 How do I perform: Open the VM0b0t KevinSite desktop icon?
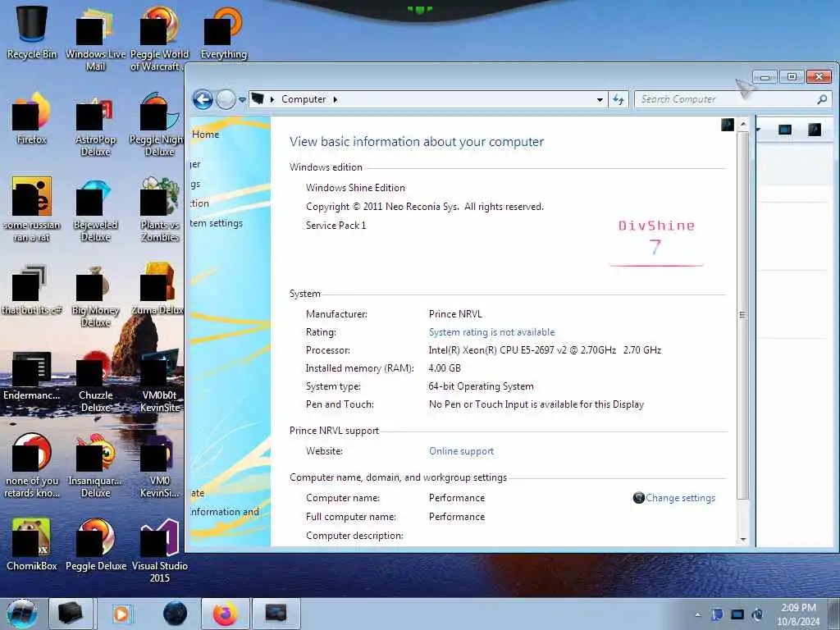point(160,381)
